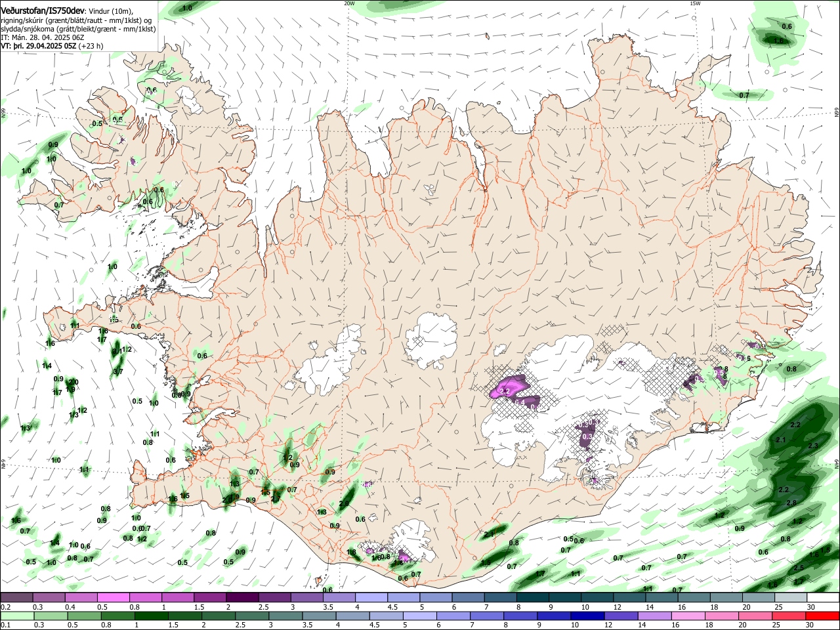Click the '20W' longitude label at the top edge
The width and height of the screenshot is (840, 630).
click(349, 3)
